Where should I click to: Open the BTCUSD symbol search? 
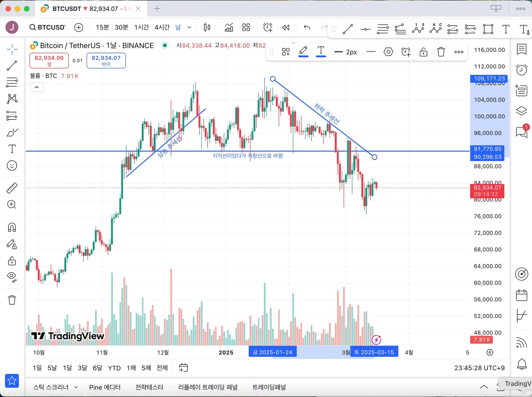click(x=47, y=28)
